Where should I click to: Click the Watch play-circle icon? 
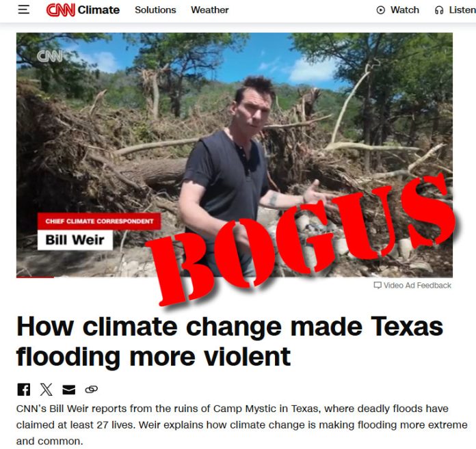coord(380,10)
